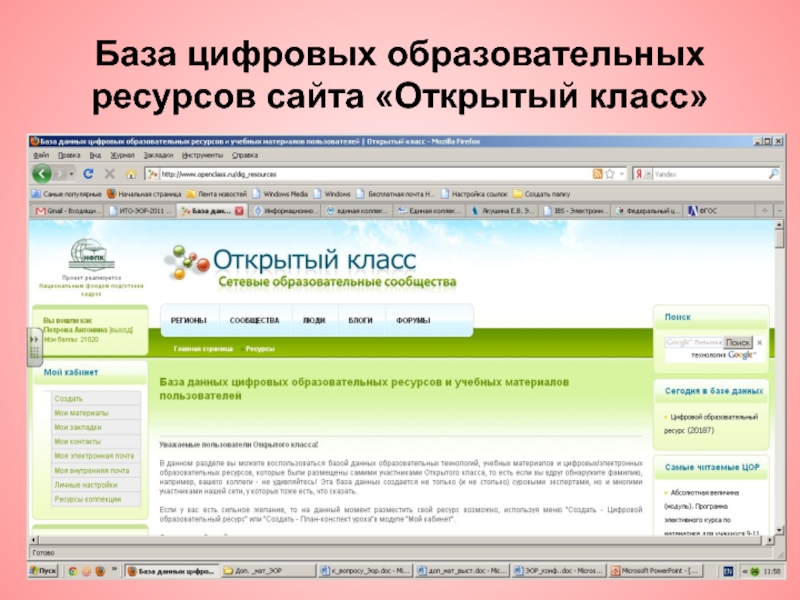Open the Вид menu
The image size is (800, 600).
tap(95, 155)
